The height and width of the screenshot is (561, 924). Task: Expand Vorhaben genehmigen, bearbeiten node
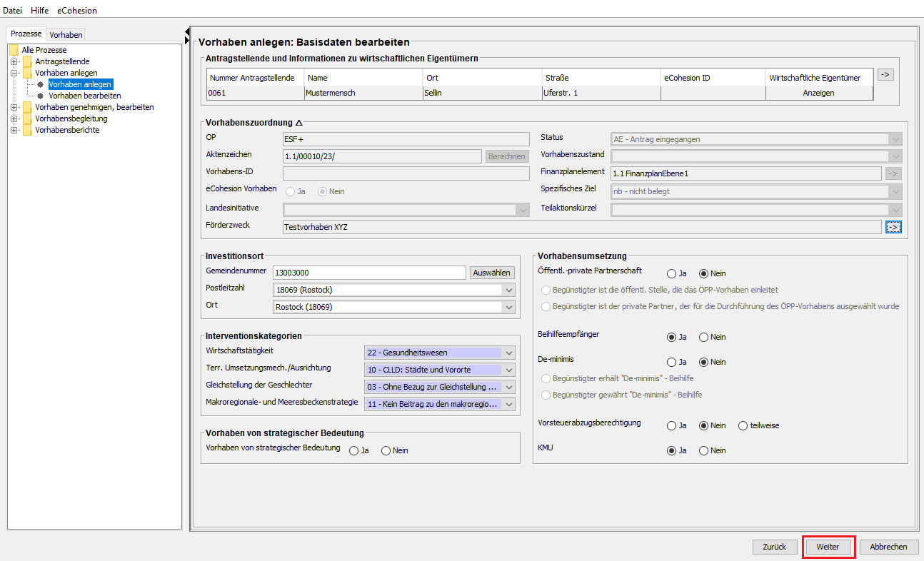14,107
